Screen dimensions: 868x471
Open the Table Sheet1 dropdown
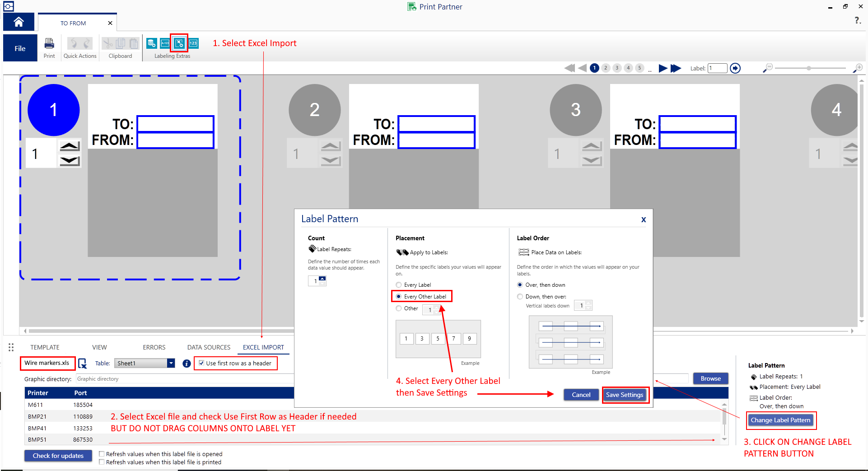pyautogui.click(x=171, y=364)
